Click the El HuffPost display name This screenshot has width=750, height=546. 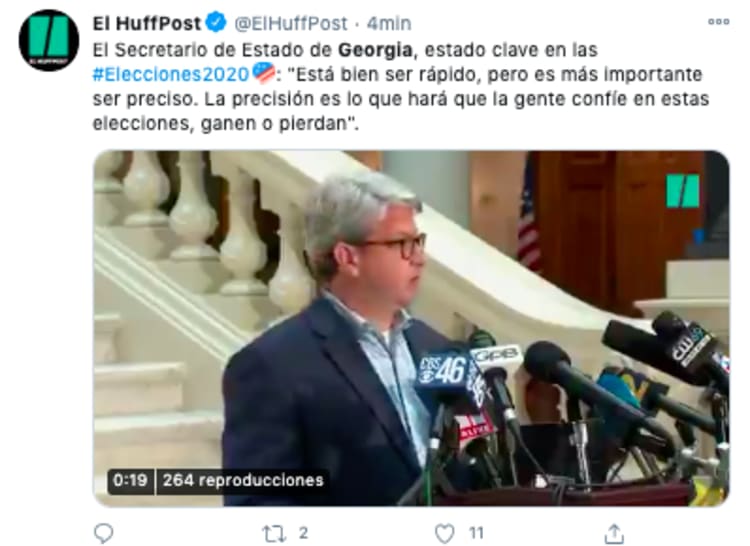pos(147,23)
